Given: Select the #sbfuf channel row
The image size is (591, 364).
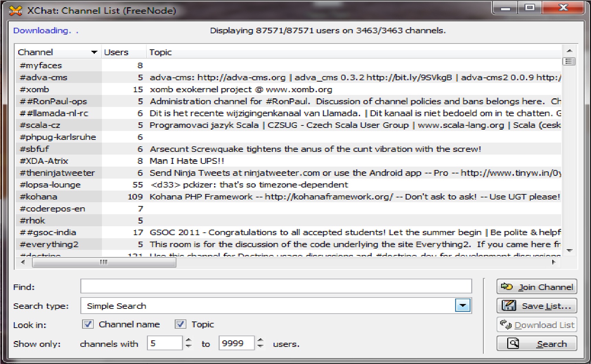Looking at the screenshot, I should click(288, 149).
